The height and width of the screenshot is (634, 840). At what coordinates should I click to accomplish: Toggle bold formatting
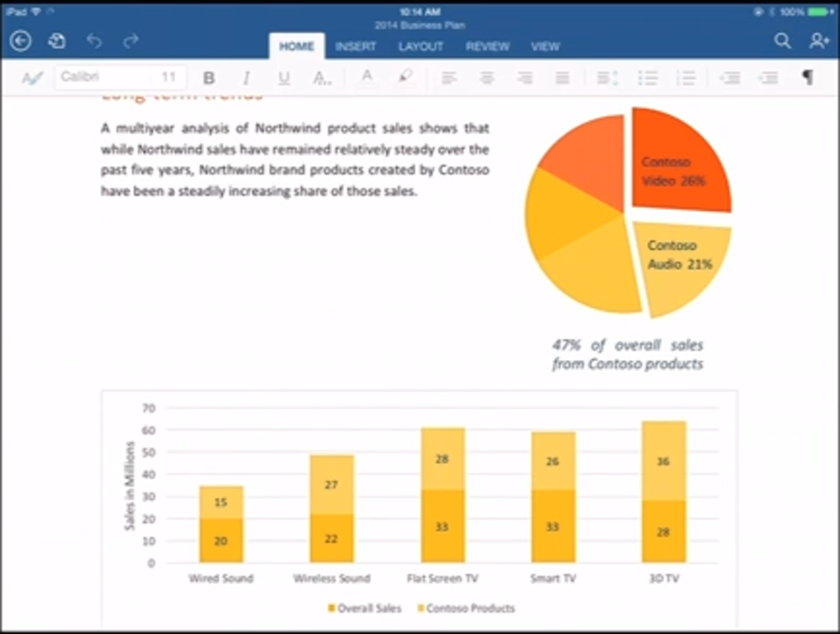(x=209, y=78)
